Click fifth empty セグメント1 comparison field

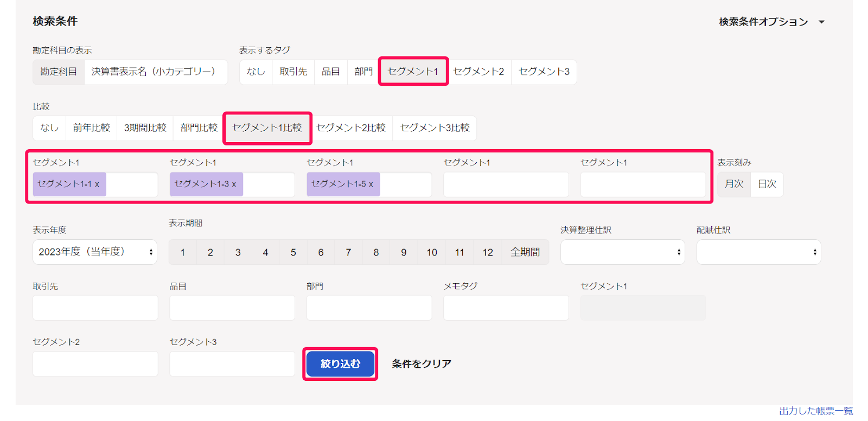pyautogui.click(x=643, y=184)
